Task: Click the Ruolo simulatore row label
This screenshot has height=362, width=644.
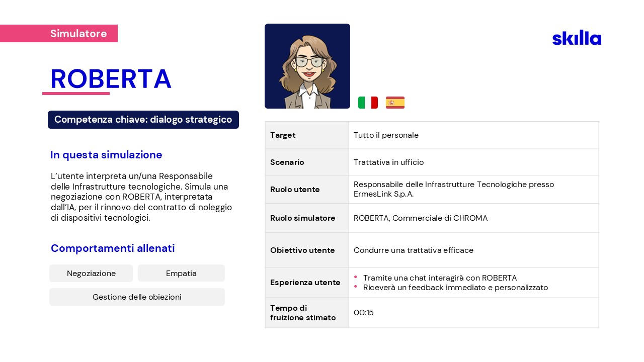Action: (302, 218)
